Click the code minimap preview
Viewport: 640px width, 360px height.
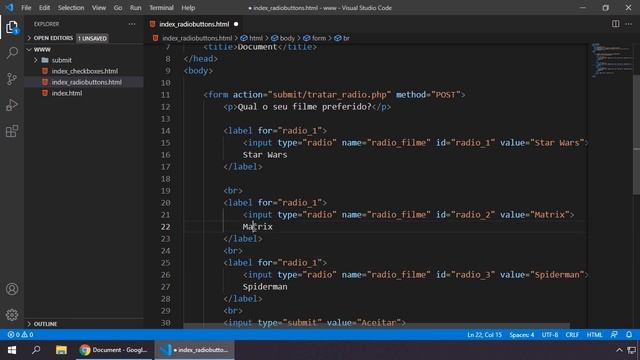tap(611, 60)
